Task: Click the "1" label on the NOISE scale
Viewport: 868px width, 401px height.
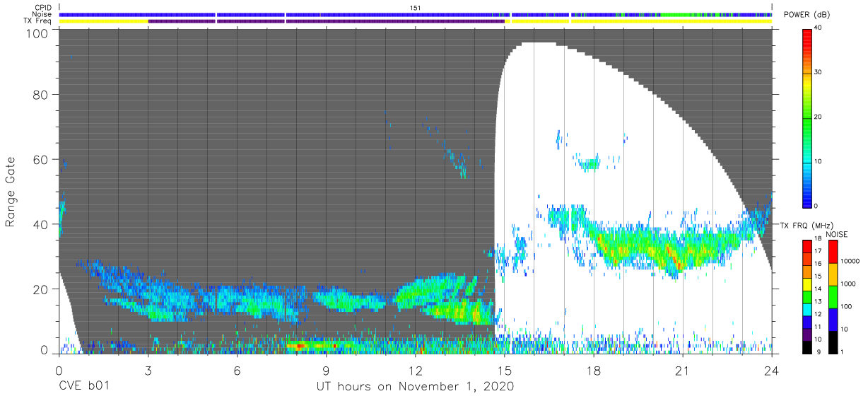Action: coord(843,351)
